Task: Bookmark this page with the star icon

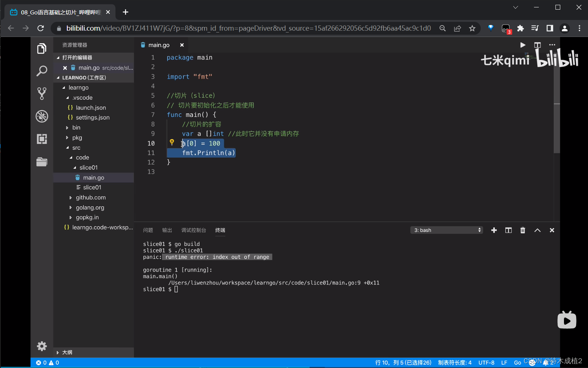Action: pyautogui.click(x=472, y=28)
